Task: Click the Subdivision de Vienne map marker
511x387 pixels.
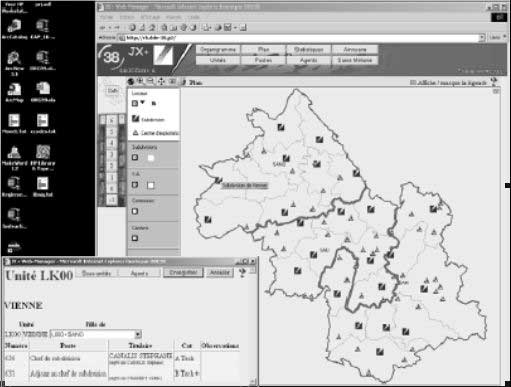Action: click(218, 180)
